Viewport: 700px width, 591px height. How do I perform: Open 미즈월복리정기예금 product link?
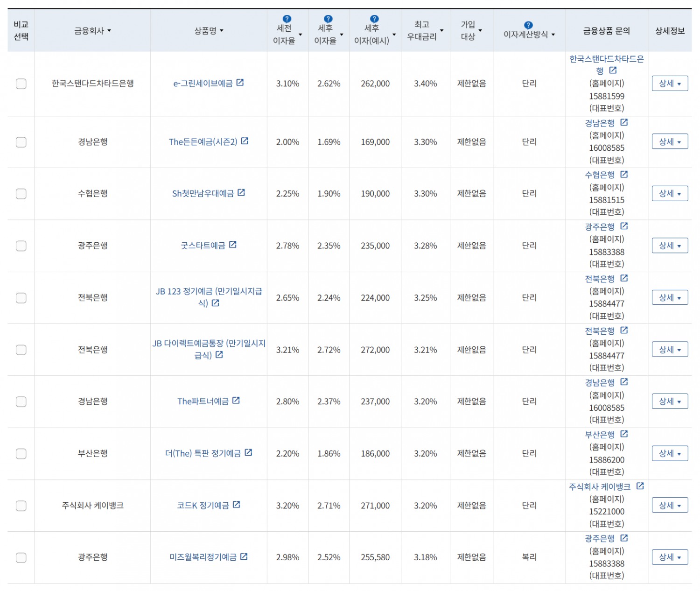pyautogui.click(x=203, y=557)
